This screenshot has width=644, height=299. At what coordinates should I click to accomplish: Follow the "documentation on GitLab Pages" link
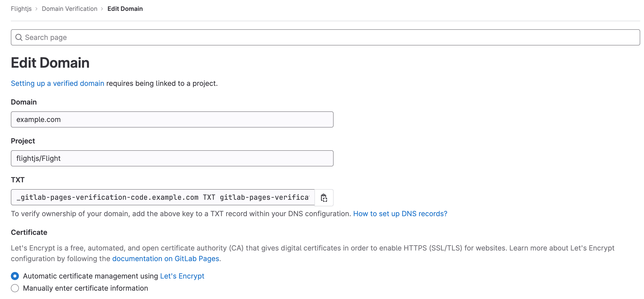coord(166,259)
